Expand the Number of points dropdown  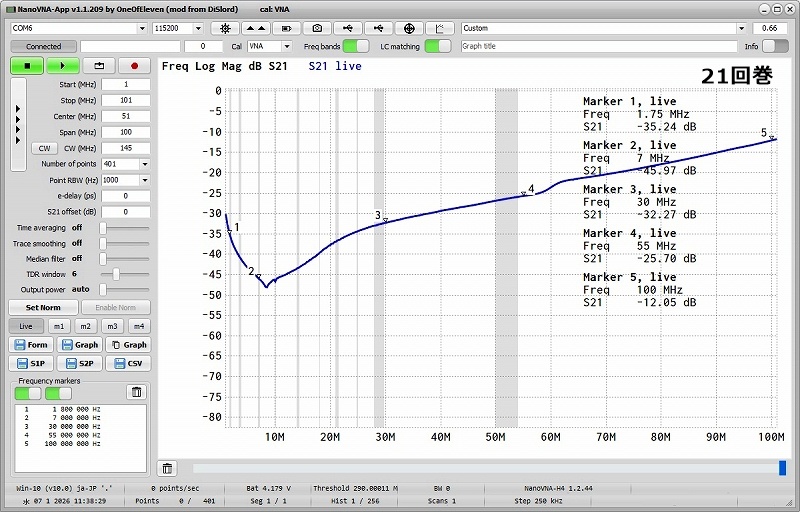(x=144, y=164)
